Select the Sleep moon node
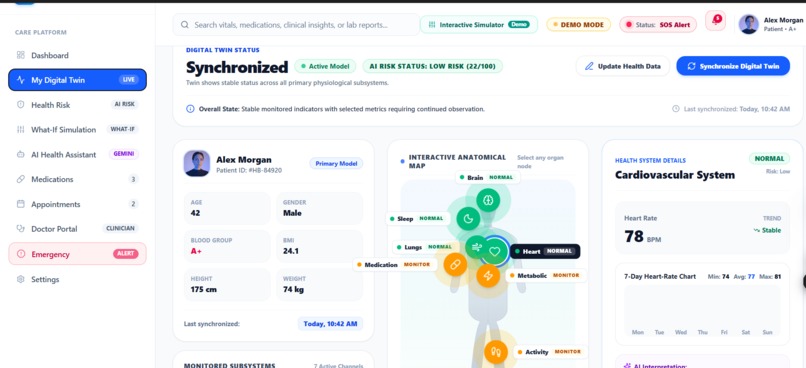The image size is (806, 368). point(468,219)
